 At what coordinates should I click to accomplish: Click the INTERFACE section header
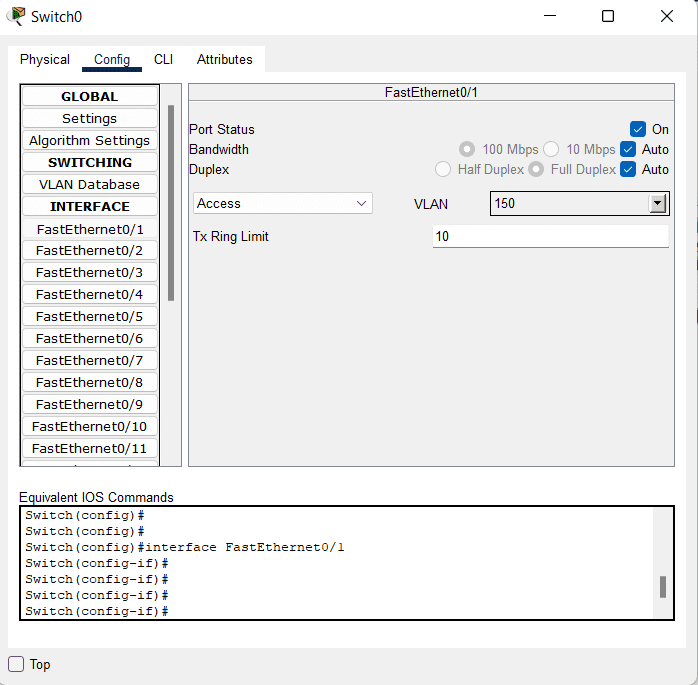coord(89,207)
